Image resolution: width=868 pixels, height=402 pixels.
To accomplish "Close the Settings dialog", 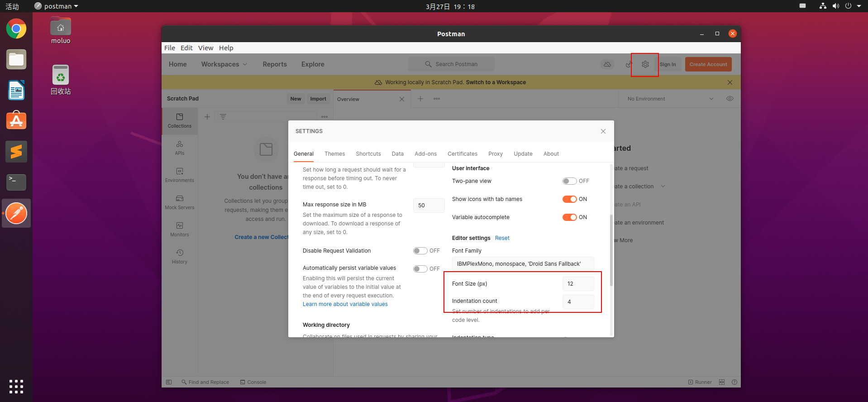I will click(603, 131).
